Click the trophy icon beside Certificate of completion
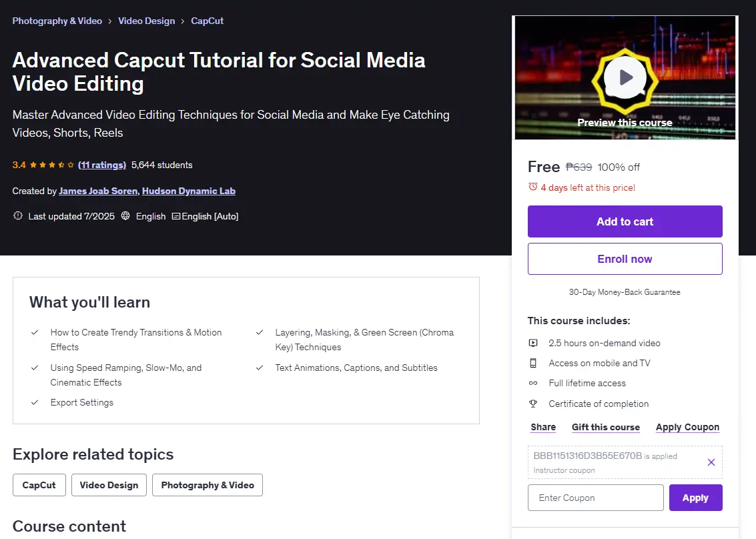756x539 pixels. point(532,404)
